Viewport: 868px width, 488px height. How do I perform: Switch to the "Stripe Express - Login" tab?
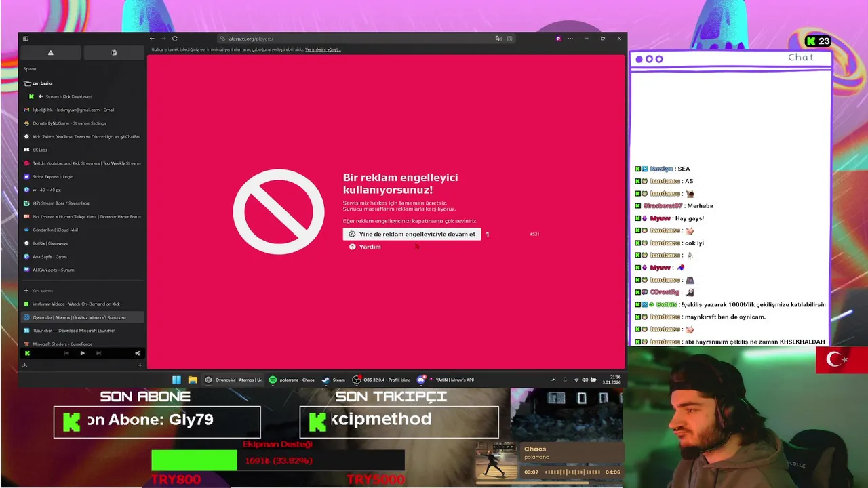[x=83, y=176]
